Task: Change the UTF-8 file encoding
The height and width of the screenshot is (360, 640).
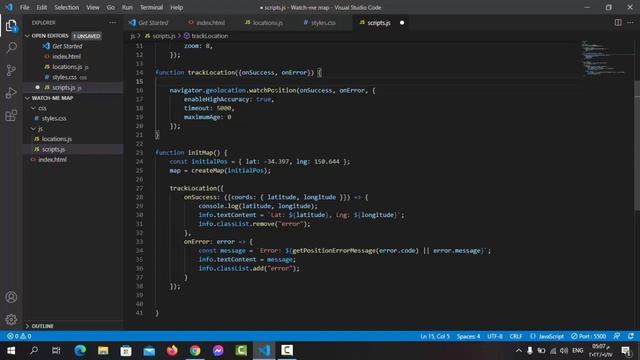Action: pos(495,336)
